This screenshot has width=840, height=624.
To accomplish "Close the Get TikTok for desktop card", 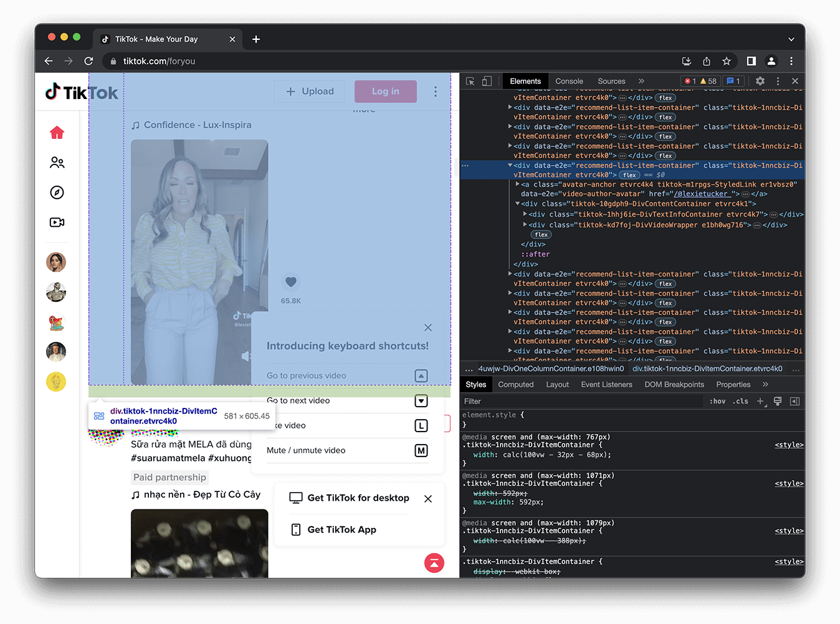I will point(428,499).
